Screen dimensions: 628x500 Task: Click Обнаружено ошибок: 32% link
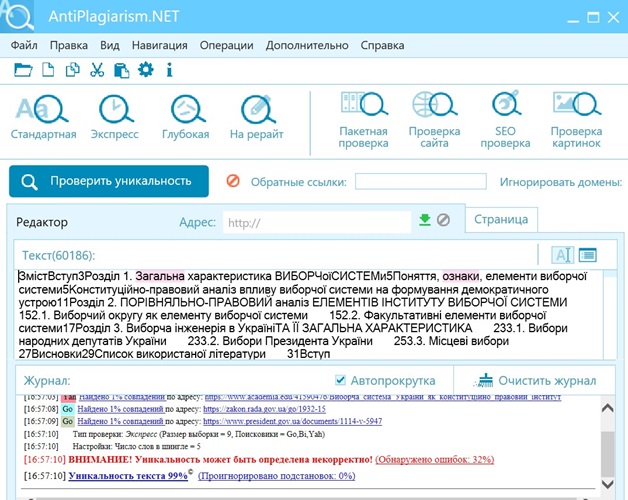coord(435,459)
